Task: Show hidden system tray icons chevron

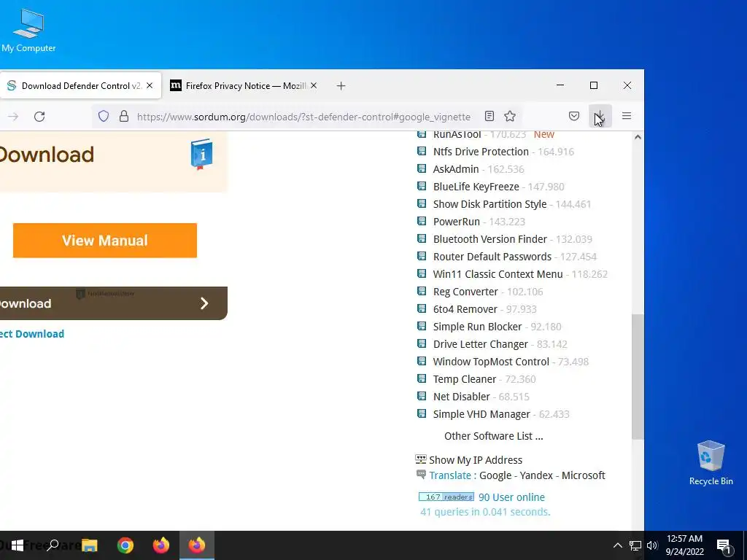Action: 617,545
